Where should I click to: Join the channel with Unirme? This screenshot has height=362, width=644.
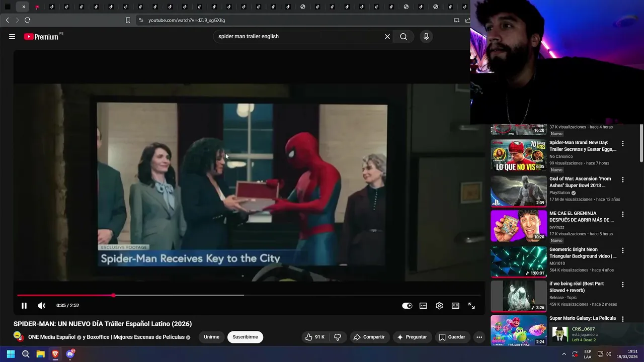coord(211,337)
